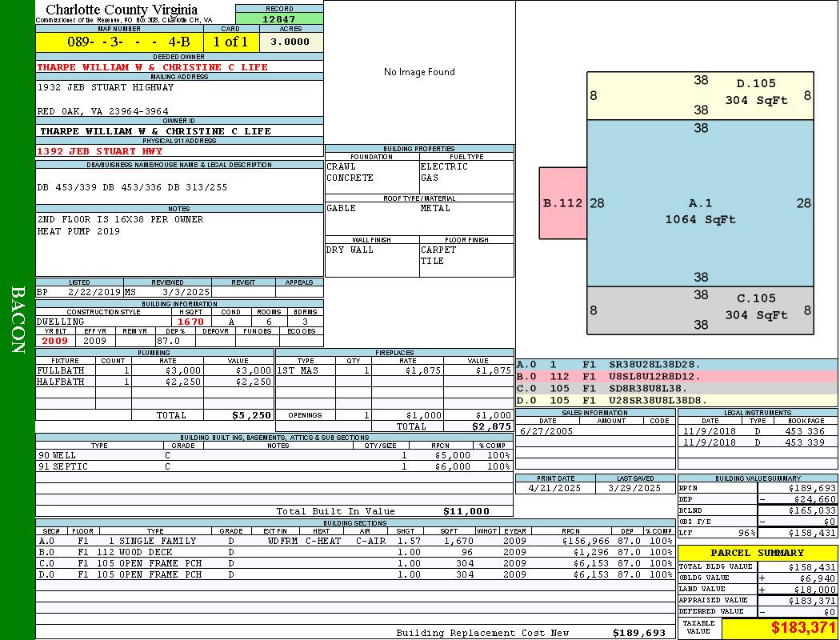Click wall finish DRY WALL
The image size is (840, 640).
350,250
